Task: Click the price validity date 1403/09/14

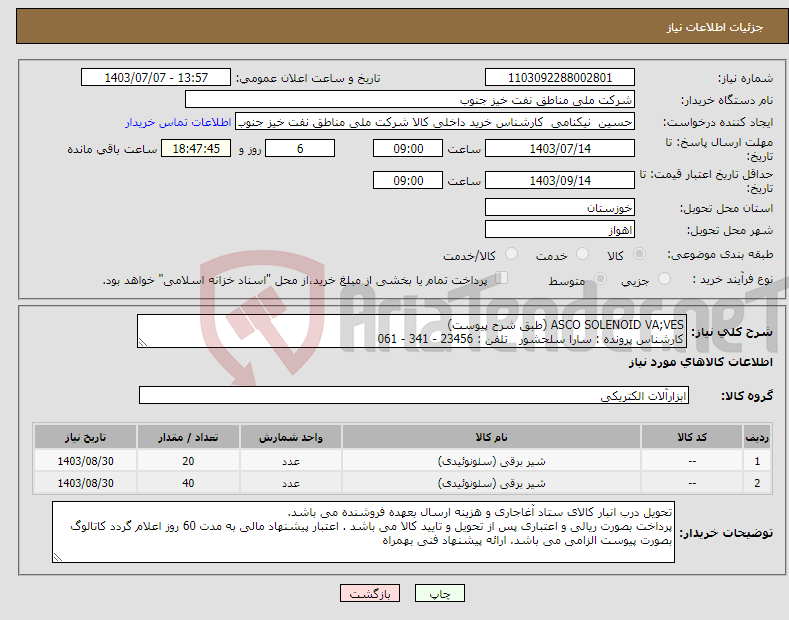Action: pyautogui.click(x=560, y=180)
